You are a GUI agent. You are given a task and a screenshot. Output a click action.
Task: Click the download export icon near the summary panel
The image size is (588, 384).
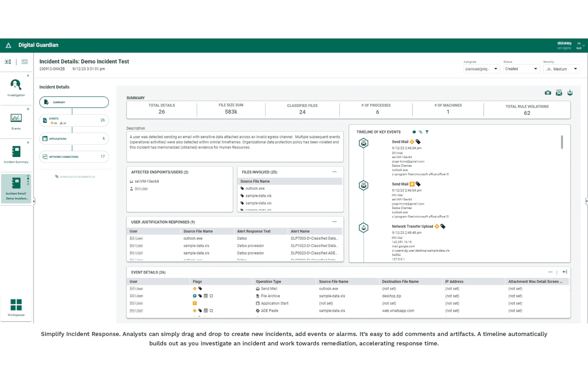[x=570, y=93]
